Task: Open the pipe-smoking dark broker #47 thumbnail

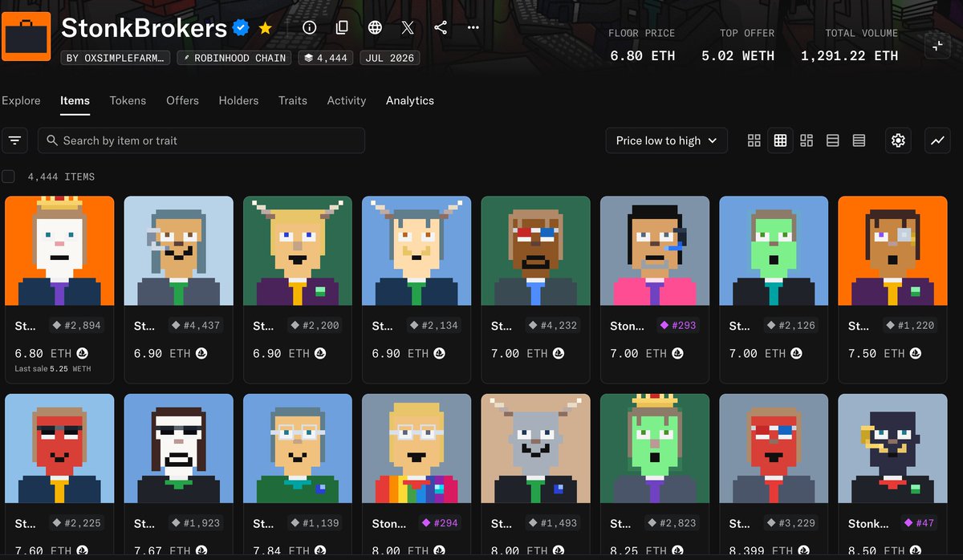Action: point(892,448)
